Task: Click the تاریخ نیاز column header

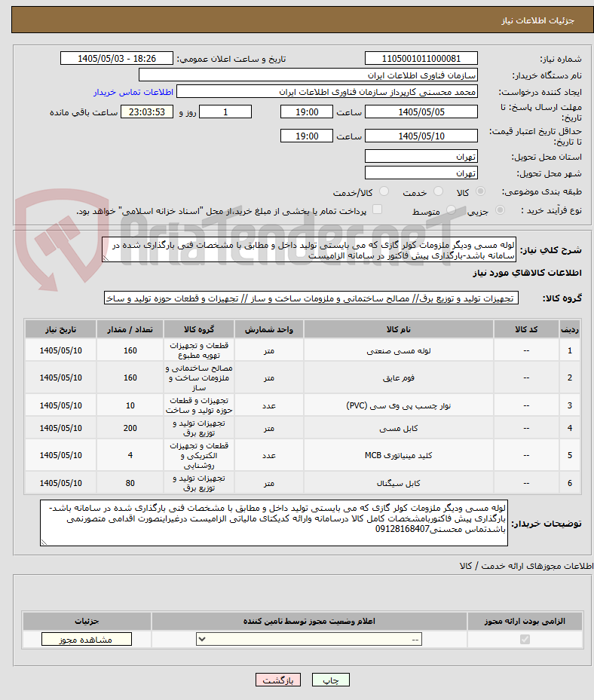Action: pyautogui.click(x=61, y=329)
